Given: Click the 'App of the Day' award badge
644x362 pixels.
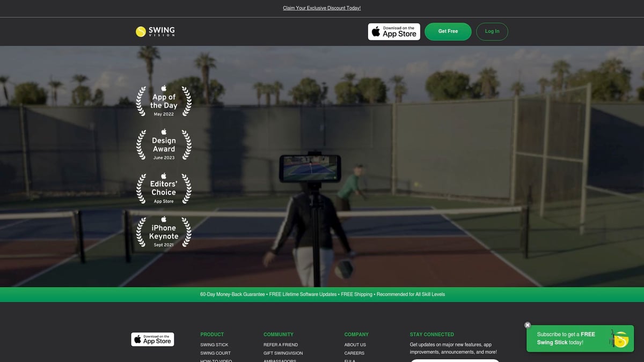Looking at the screenshot, I should (x=163, y=102).
